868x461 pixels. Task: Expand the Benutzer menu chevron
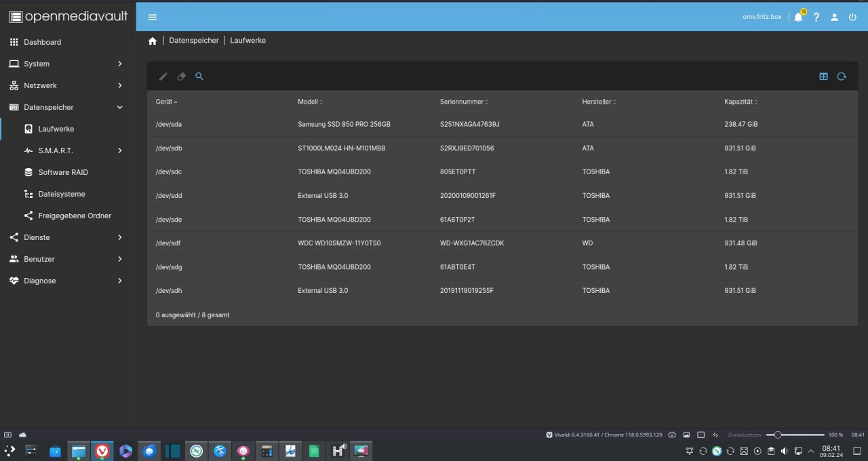120,259
